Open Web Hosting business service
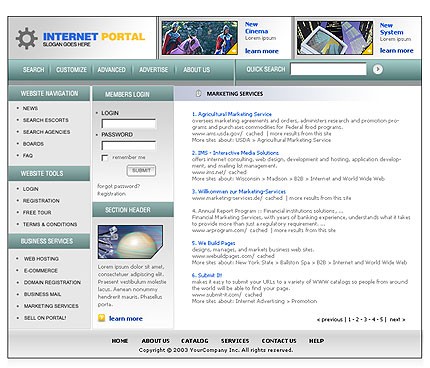Viewport: 430px width, 368px height. [41, 259]
